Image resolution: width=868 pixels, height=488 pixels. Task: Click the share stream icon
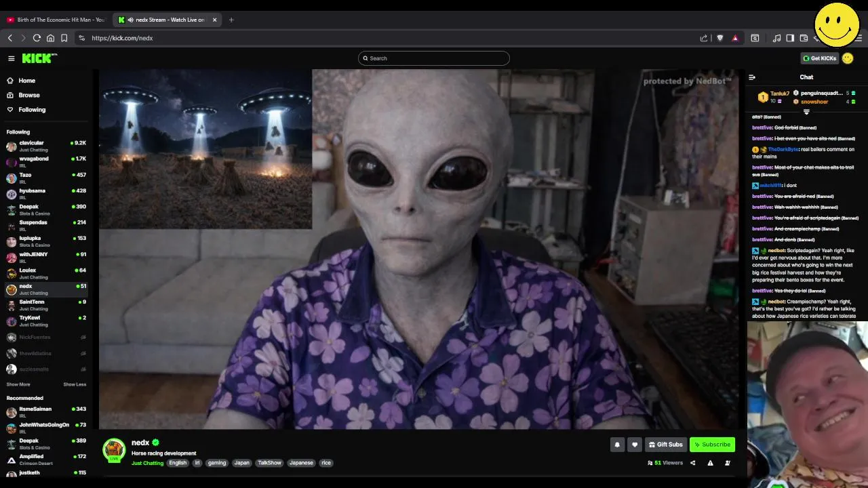pyautogui.click(x=692, y=463)
